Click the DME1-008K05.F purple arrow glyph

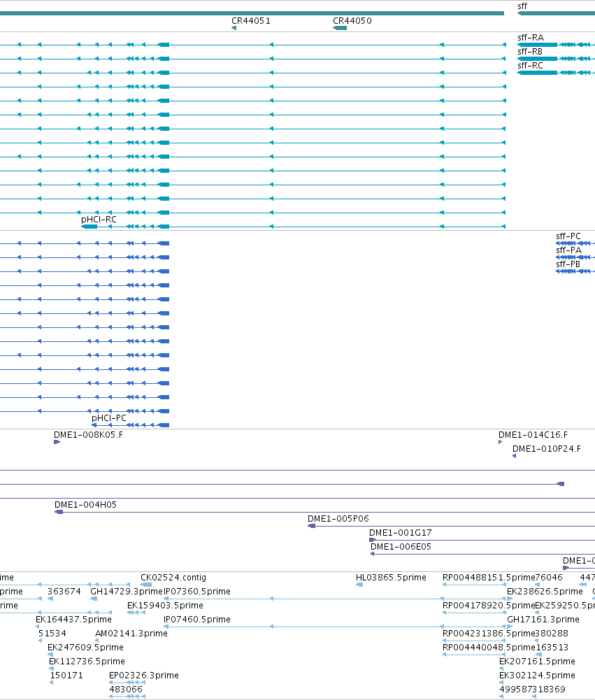57,442
